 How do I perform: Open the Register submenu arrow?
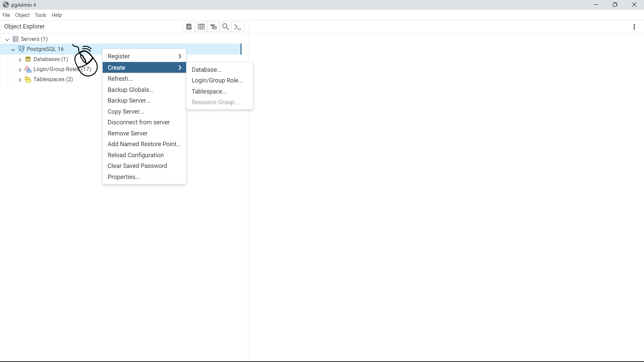tap(180, 56)
